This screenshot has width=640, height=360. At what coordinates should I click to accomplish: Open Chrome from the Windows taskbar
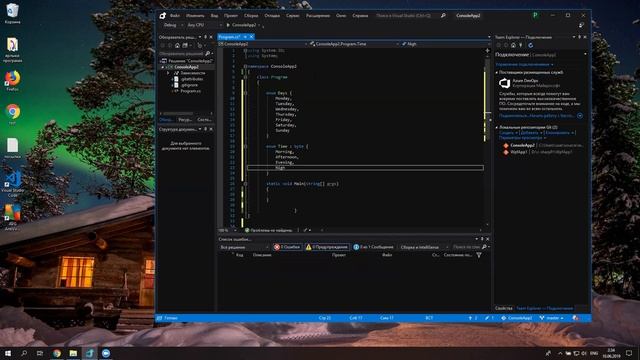point(57,353)
